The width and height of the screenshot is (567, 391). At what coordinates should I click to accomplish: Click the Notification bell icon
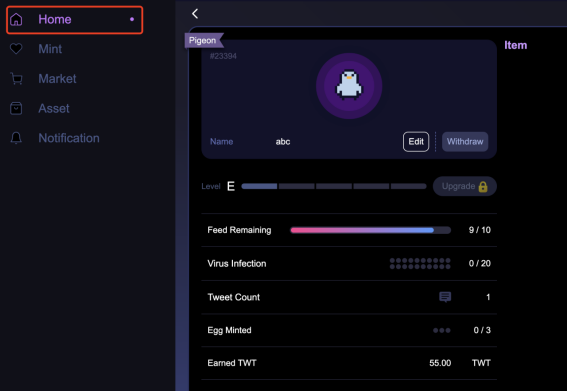[16, 138]
